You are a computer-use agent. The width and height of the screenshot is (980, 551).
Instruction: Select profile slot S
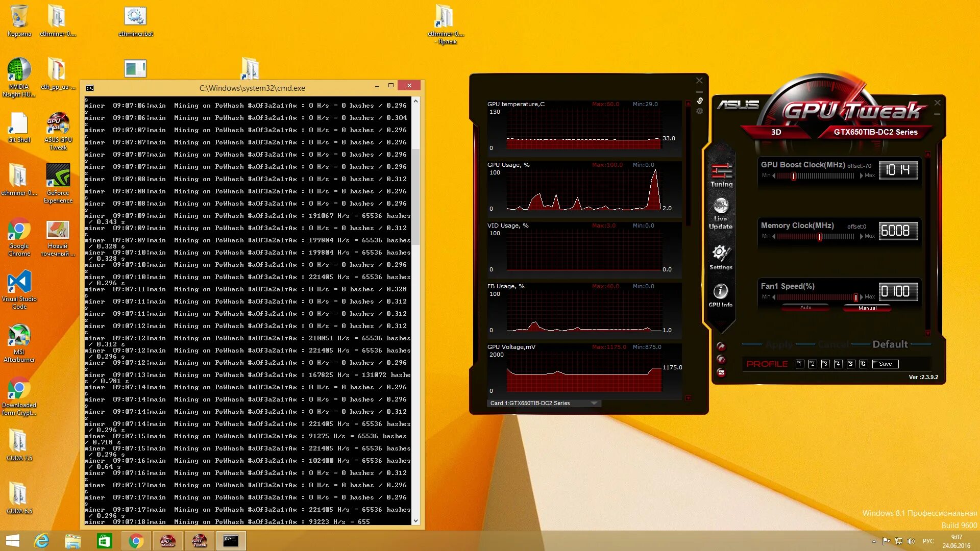(x=850, y=364)
